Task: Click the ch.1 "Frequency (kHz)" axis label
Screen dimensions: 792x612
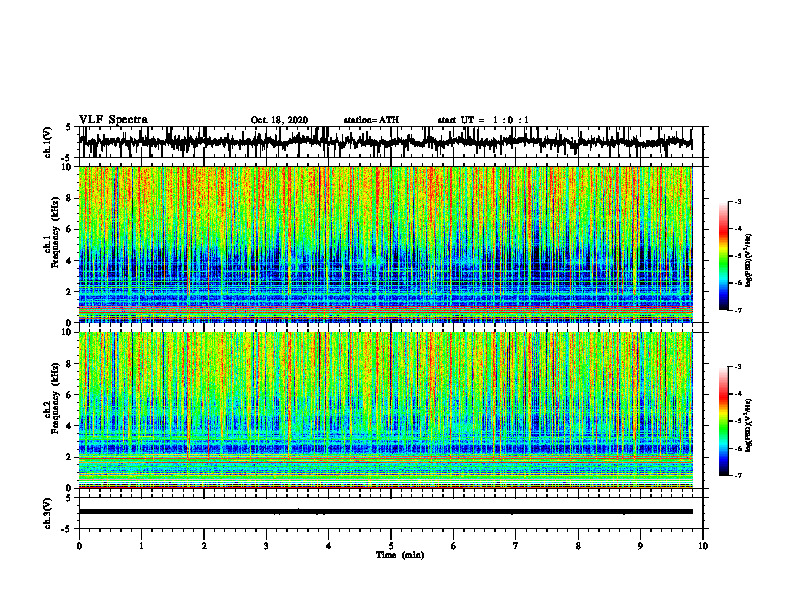Action: pyautogui.click(x=55, y=232)
